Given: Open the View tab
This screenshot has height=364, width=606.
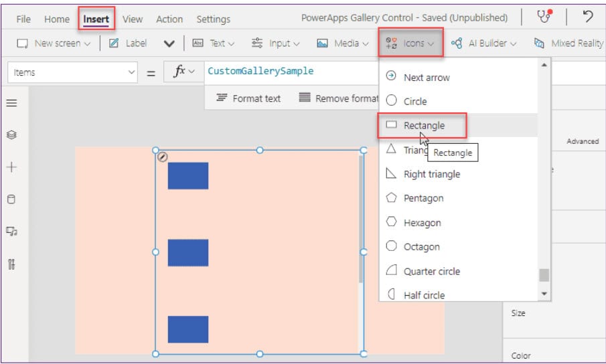Looking at the screenshot, I should pyautogui.click(x=132, y=19).
